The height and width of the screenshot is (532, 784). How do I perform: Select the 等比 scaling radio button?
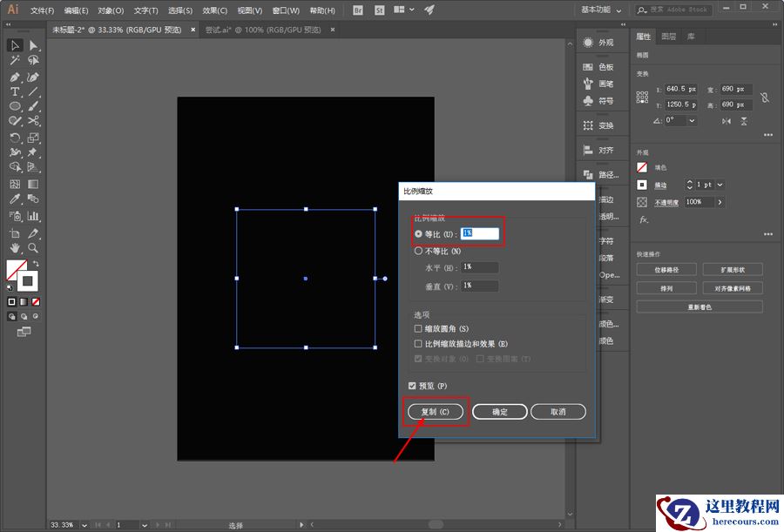click(419, 232)
